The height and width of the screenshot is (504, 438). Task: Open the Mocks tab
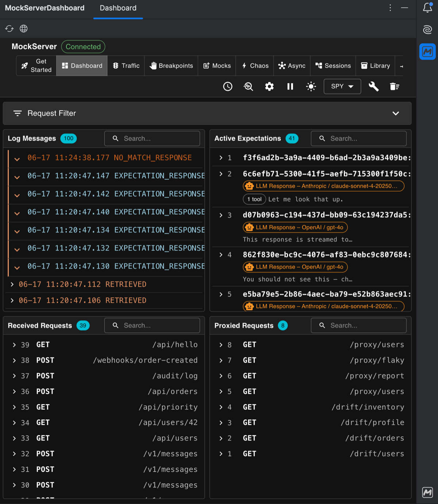pos(217,66)
